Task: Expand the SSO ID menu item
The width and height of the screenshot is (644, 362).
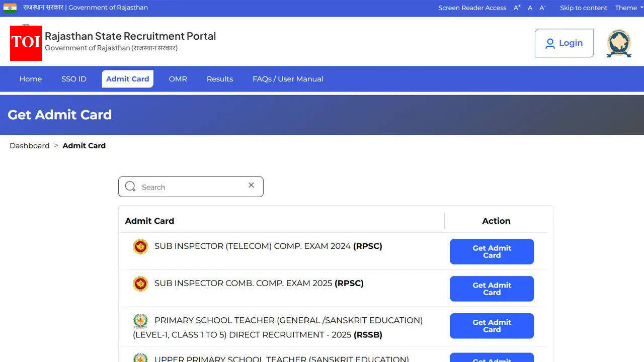Action: click(x=74, y=79)
